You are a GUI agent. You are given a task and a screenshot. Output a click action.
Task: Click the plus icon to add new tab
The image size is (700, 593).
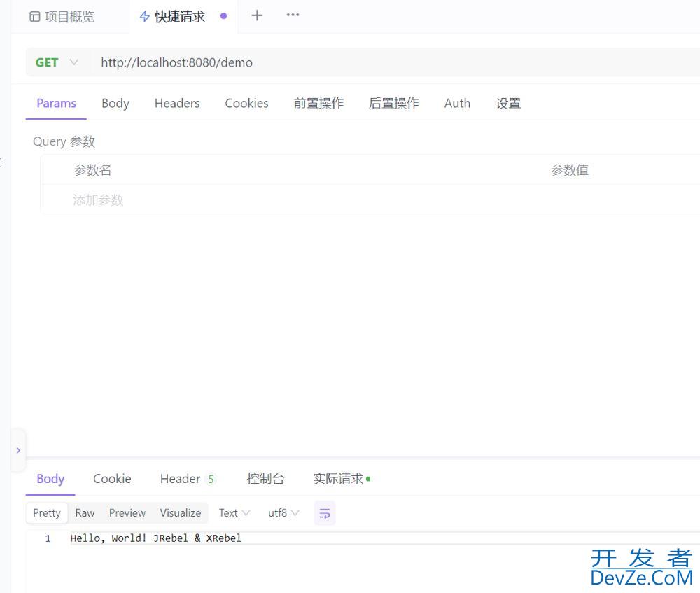point(257,15)
